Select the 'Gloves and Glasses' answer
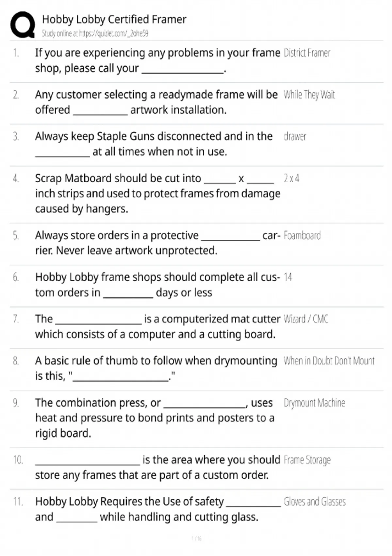392x556 pixels. click(x=315, y=501)
